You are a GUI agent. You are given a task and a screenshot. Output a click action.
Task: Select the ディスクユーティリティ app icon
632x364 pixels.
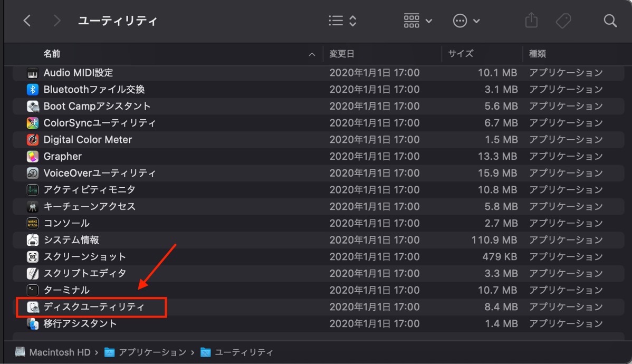pos(33,307)
